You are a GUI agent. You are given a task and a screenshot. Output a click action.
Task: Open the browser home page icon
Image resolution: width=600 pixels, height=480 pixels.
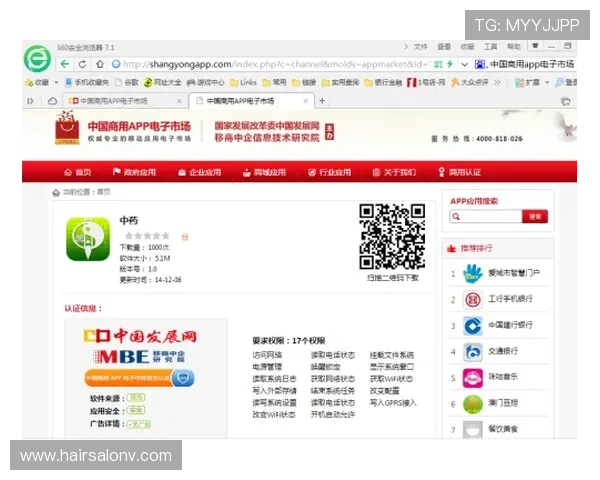[x=99, y=64]
